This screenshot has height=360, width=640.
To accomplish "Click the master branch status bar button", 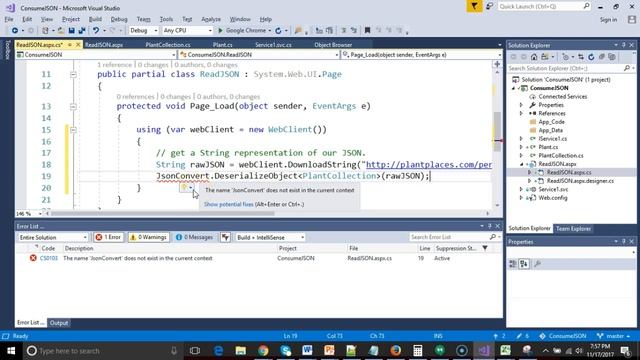I will pyautogui.click(x=613, y=336).
